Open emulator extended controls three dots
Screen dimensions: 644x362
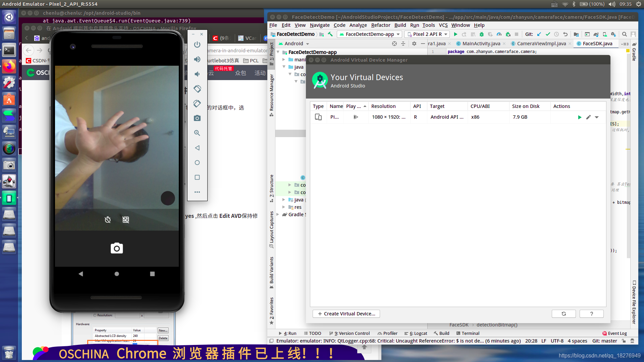197,192
